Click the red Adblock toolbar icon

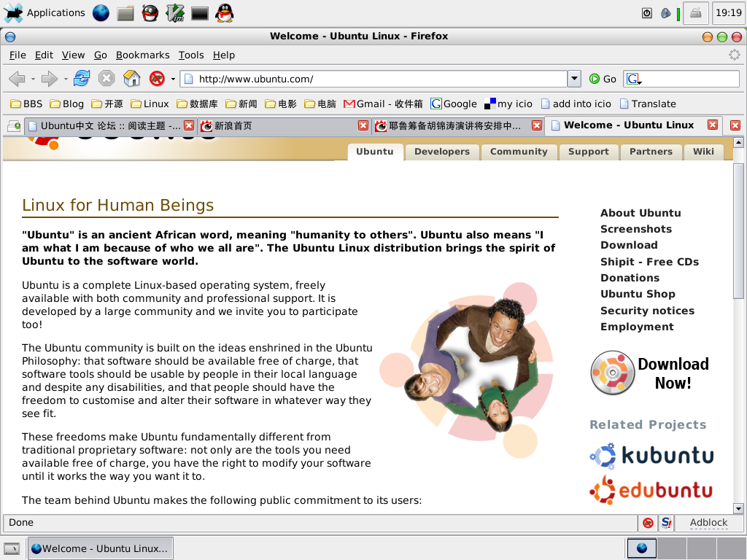tap(157, 79)
